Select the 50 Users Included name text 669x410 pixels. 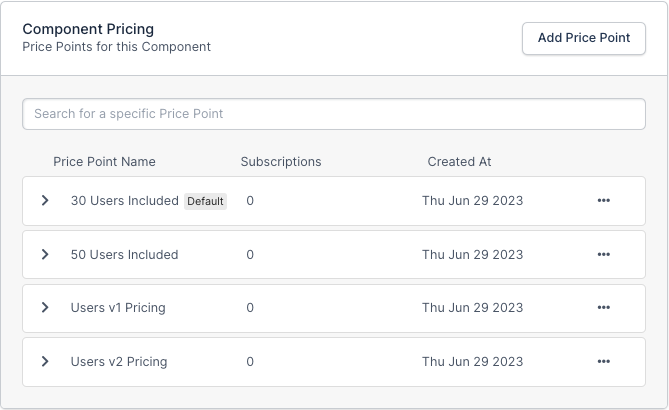(124, 255)
